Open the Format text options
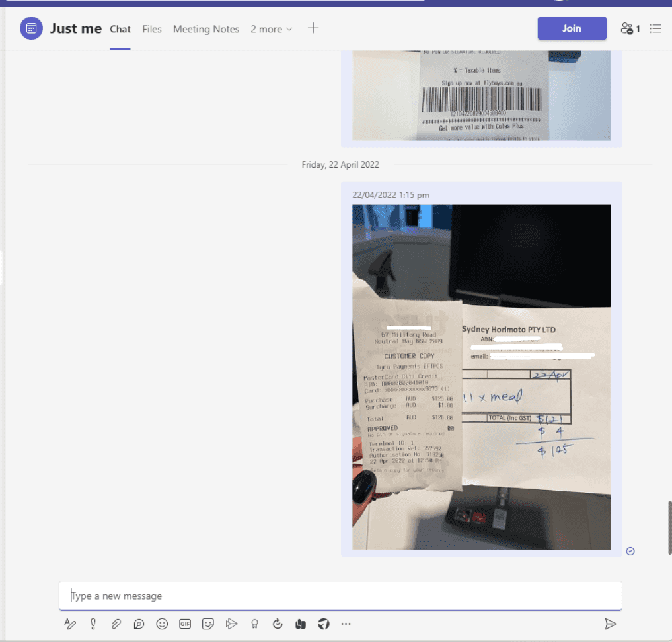 (x=70, y=624)
